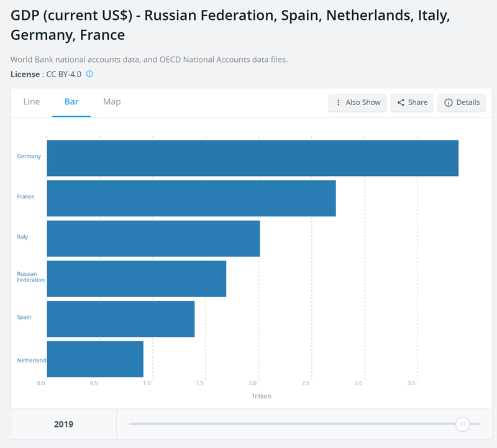This screenshot has height=448, width=497.
Task: Click the Spain axis label
Action: pyautogui.click(x=24, y=317)
